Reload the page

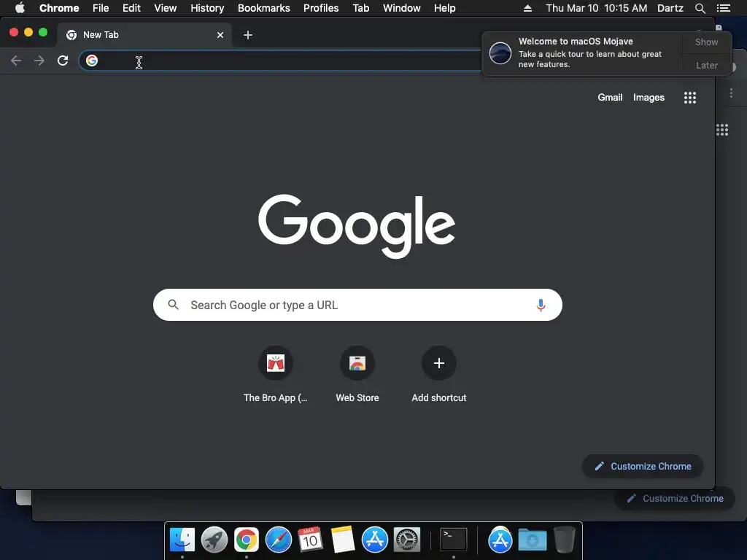pos(63,61)
